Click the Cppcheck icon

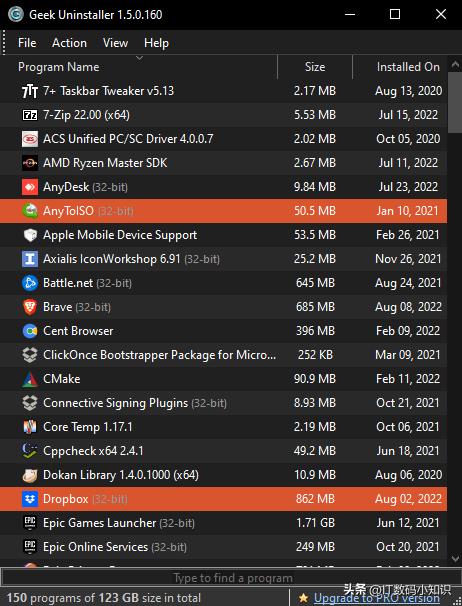click(x=30, y=451)
